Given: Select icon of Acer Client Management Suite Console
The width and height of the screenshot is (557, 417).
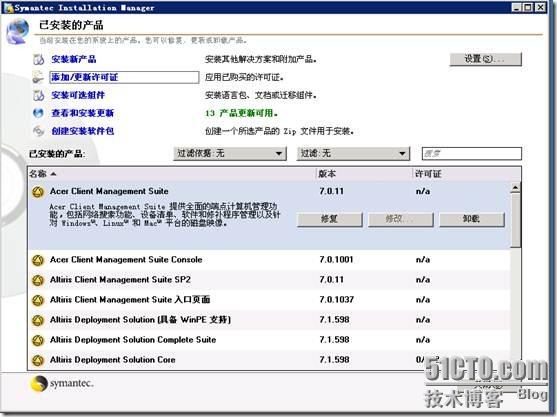Looking at the screenshot, I should point(38,260).
